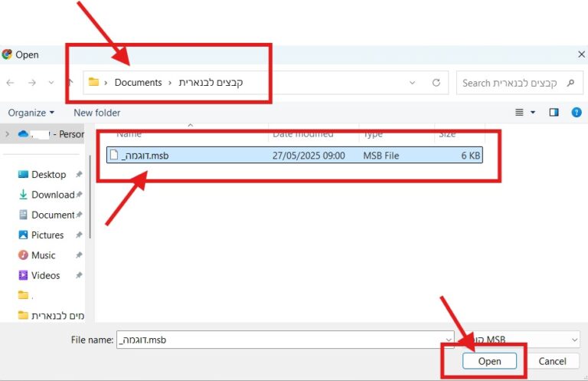Expand the Personal cloud tree node
The width and height of the screenshot is (588, 381).
(8, 134)
